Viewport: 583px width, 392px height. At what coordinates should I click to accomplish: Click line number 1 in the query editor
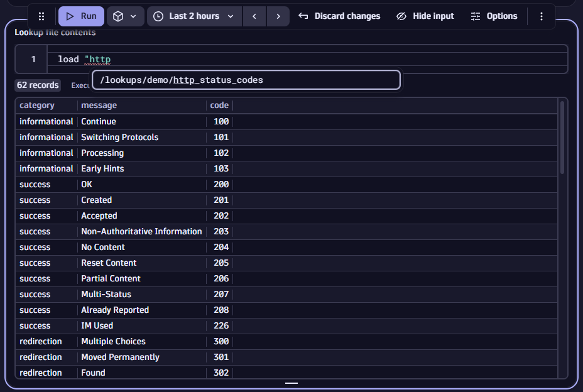pyautogui.click(x=32, y=58)
